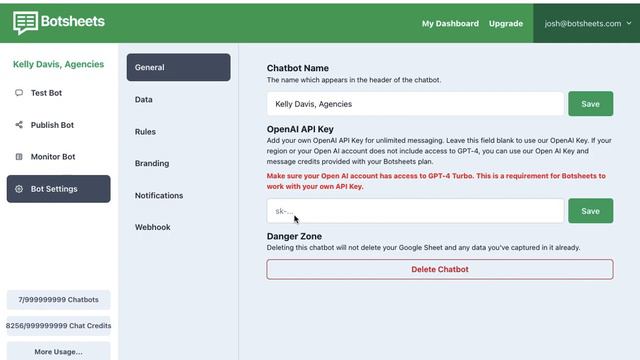The width and height of the screenshot is (640, 360).
Task: Click the account menu chevron arrow
Action: point(629,23)
